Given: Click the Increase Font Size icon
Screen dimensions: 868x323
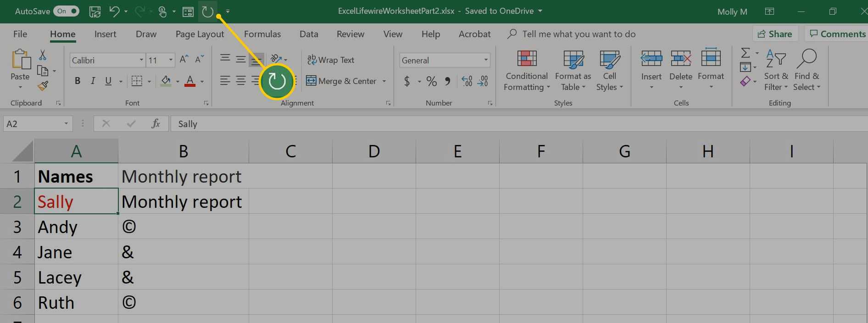Looking at the screenshot, I should [184, 60].
